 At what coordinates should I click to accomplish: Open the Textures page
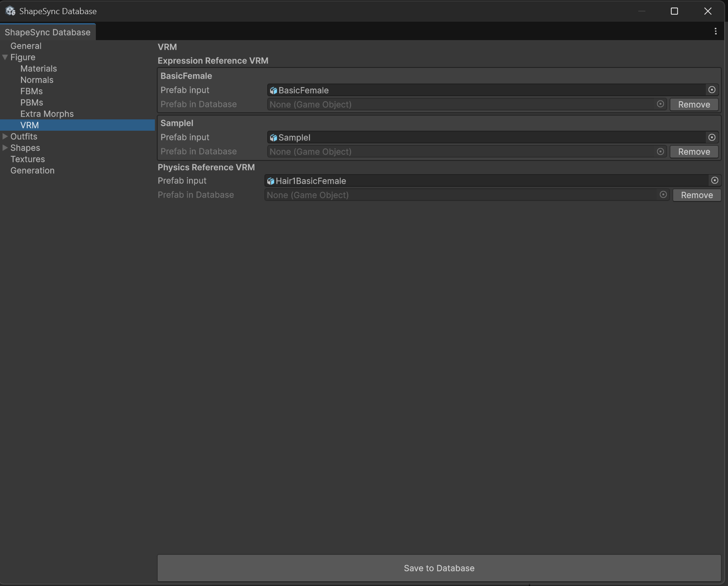click(x=28, y=159)
